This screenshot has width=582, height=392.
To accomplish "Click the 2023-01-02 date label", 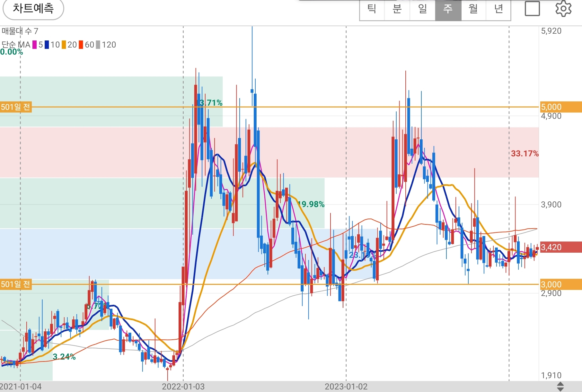I will (346, 387).
